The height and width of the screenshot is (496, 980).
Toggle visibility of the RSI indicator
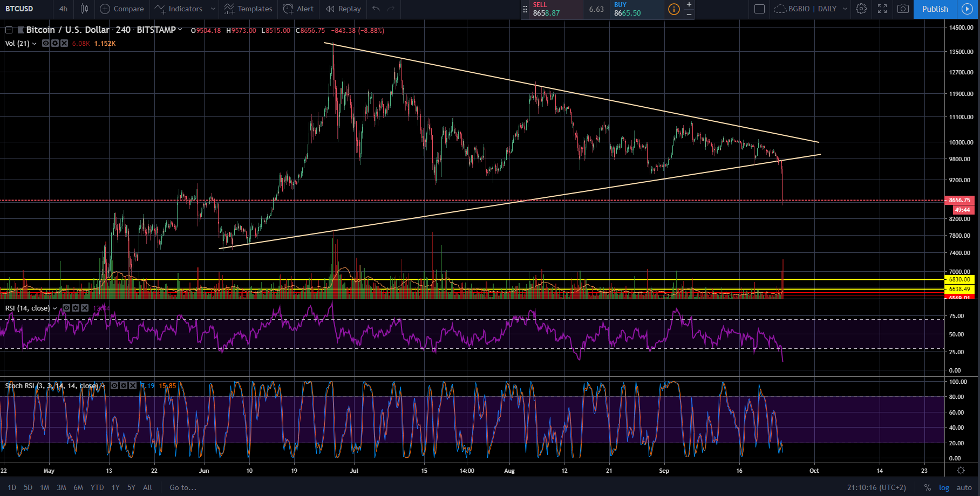pyautogui.click(x=66, y=308)
